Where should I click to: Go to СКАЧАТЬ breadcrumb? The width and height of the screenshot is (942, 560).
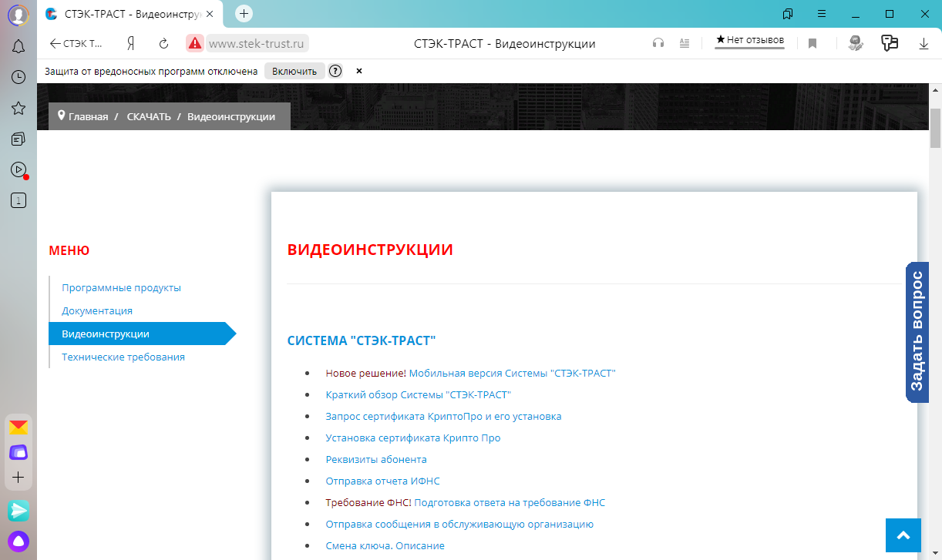coord(149,117)
